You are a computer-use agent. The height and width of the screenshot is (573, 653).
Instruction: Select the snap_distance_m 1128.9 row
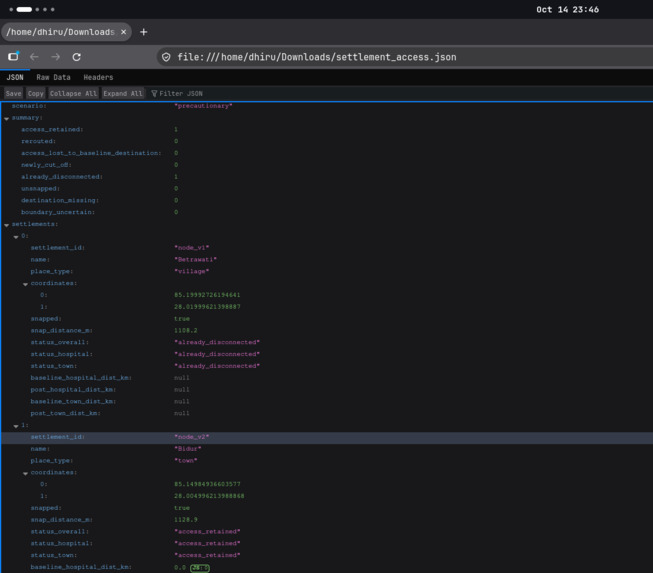coord(327,520)
